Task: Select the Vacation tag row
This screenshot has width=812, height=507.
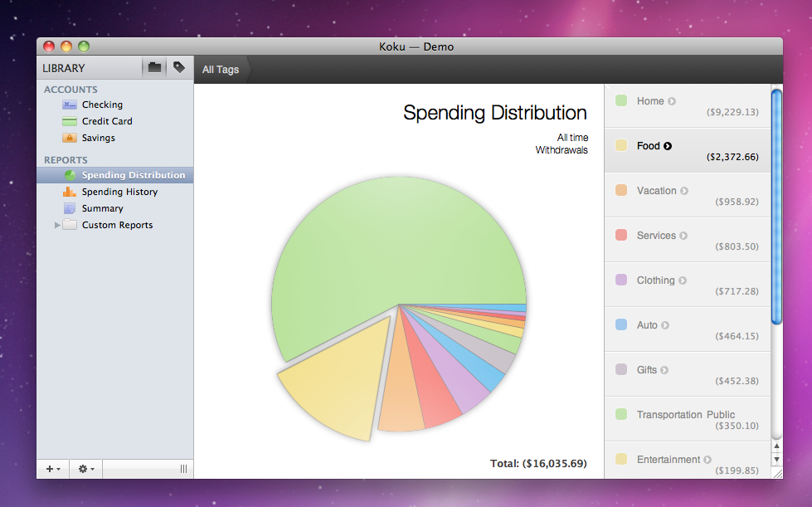Action: click(x=687, y=196)
